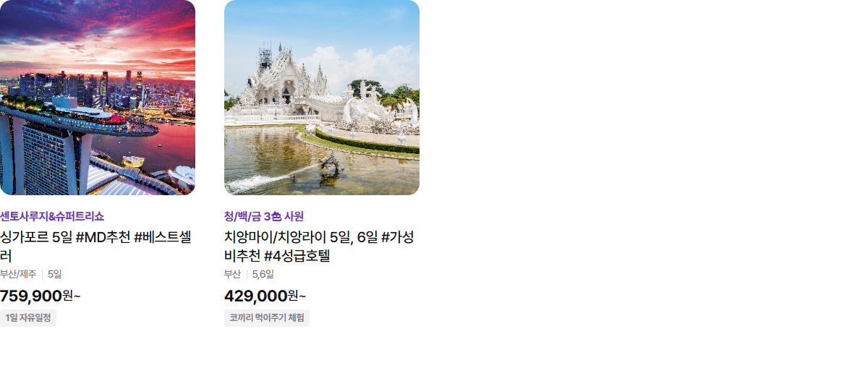
Task: Click the #MD추천 hashtag in the Singapore title
Action: tap(103, 238)
